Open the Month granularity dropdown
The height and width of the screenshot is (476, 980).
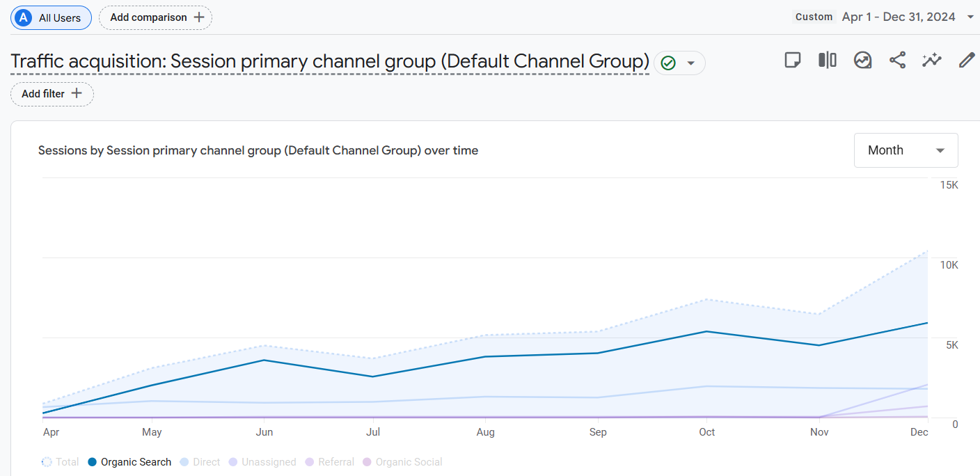pos(906,150)
